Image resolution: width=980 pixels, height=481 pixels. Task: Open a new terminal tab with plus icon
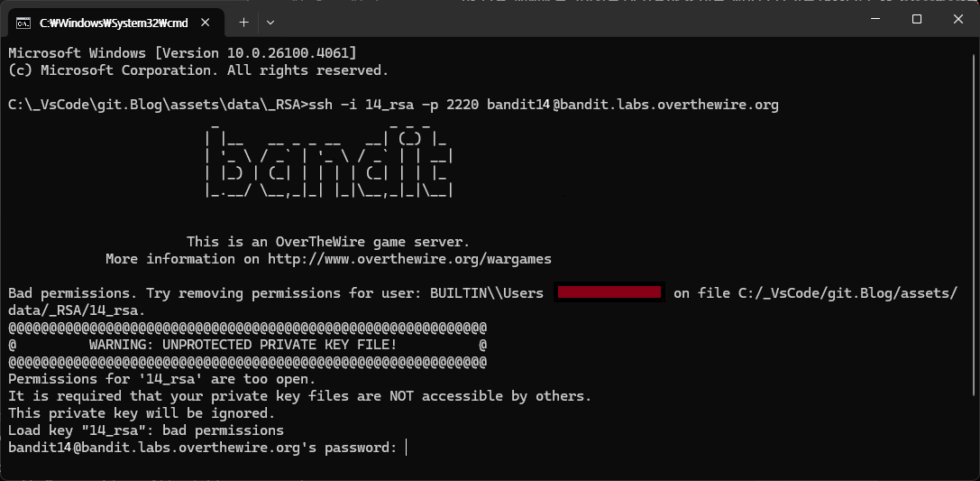point(243,23)
